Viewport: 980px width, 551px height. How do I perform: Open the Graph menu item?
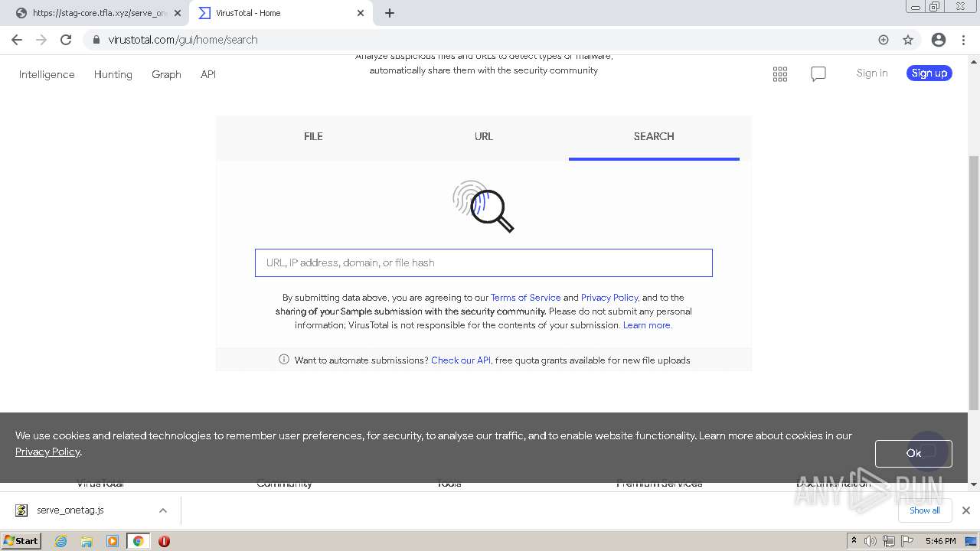pyautogui.click(x=166, y=74)
